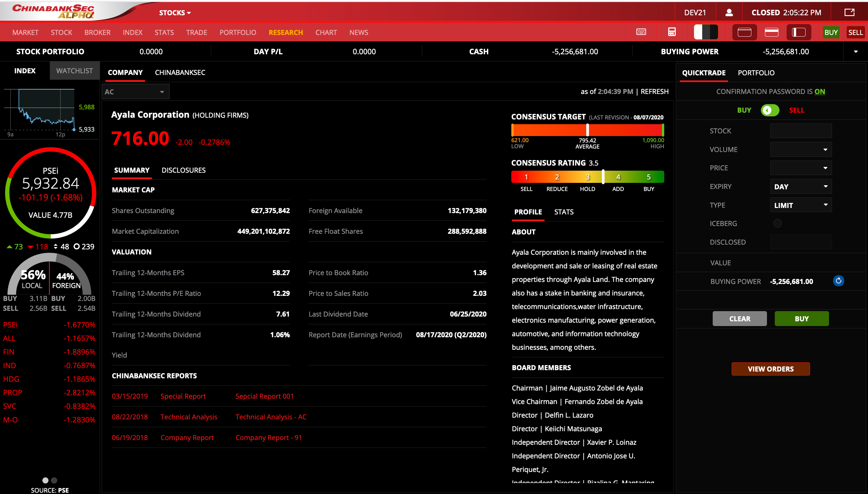Select the FIN sector index row
The image size is (868, 494).
click(50, 352)
